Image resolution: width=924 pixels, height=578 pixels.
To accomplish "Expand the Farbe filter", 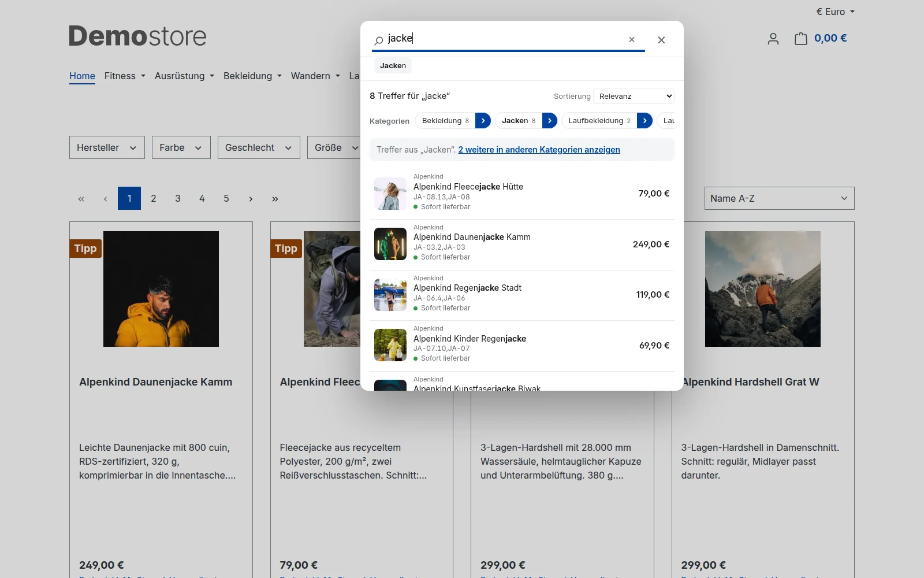I will [x=181, y=147].
